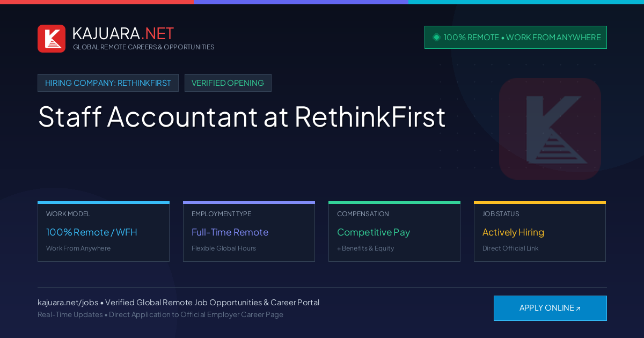Click the KAJUARA.NET site name

[123, 33]
